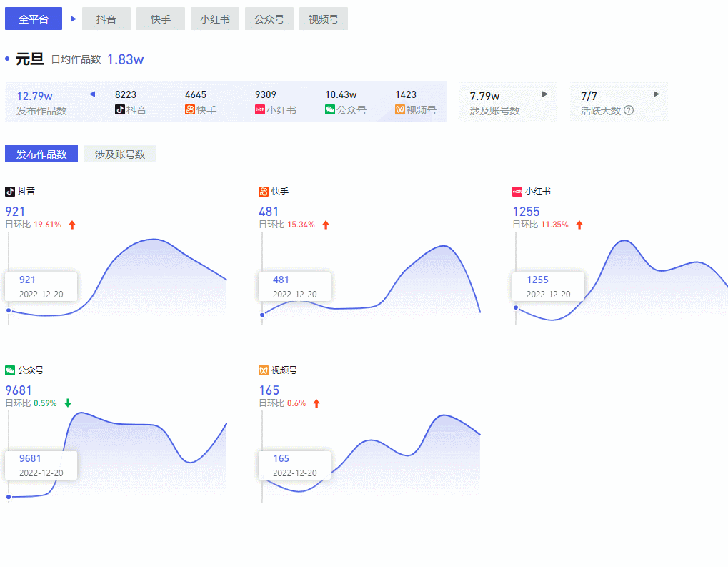Switch to the 视频号 platform tab
Screen dimensions: 728x567
pos(324,19)
